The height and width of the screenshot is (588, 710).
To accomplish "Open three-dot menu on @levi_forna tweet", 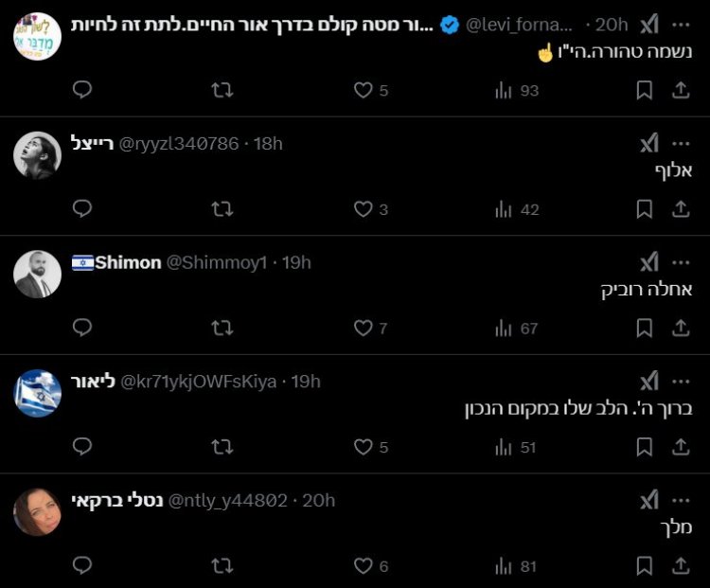I will coord(681,25).
